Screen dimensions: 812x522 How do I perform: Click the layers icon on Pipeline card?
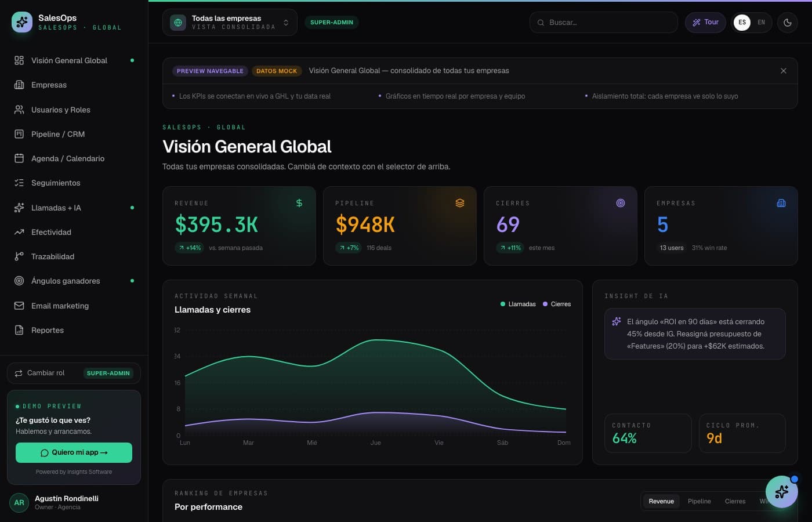tap(460, 203)
